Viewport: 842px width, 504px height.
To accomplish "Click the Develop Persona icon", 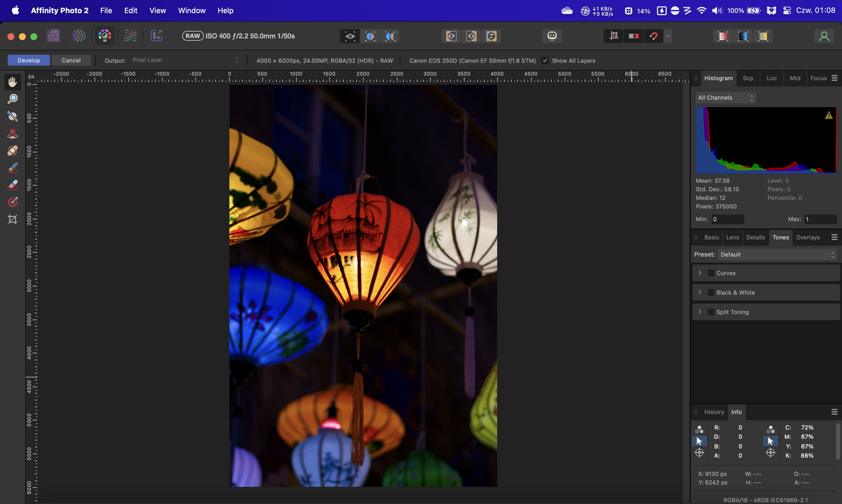I will click(105, 36).
